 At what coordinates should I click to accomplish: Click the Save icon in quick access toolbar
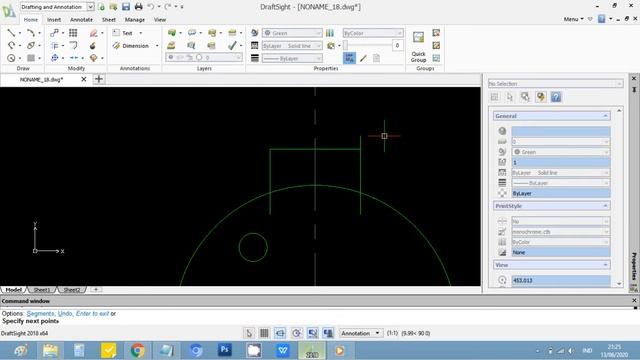click(126, 7)
